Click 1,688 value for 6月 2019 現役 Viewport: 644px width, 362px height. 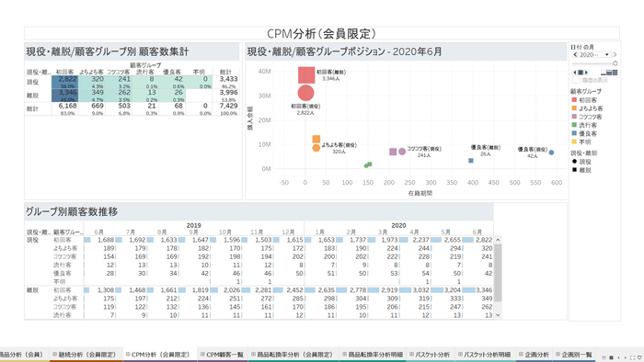click(106, 240)
